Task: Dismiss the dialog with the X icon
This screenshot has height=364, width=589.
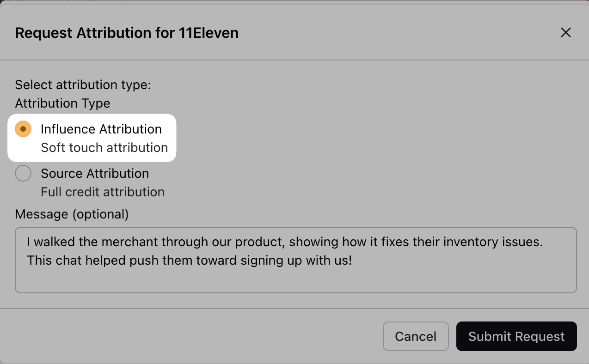Action: tap(566, 32)
